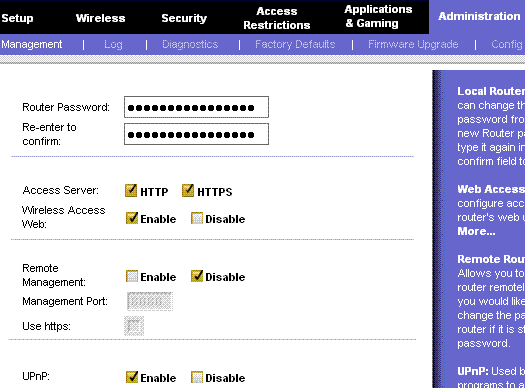Click the Management Port field
Viewport: 525px width, 388px height.
pyautogui.click(x=150, y=301)
